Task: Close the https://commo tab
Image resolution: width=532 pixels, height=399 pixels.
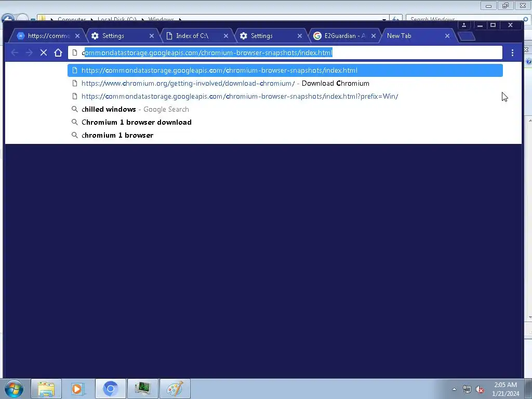Action: point(77,36)
